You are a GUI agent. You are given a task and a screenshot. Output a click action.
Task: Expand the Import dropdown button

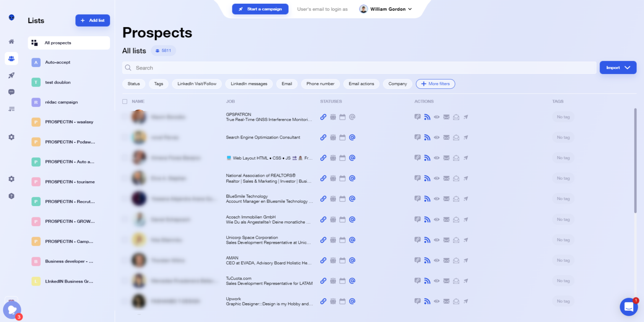[x=618, y=67]
